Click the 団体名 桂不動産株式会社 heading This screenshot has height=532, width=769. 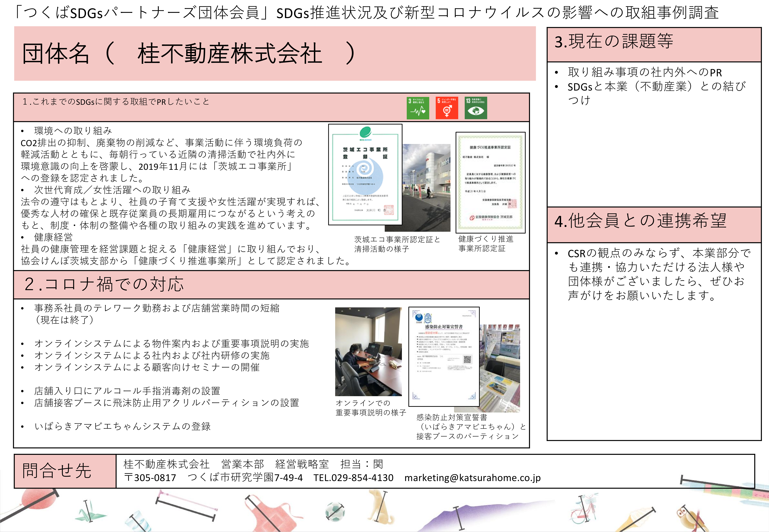pyautogui.click(x=275, y=53)
